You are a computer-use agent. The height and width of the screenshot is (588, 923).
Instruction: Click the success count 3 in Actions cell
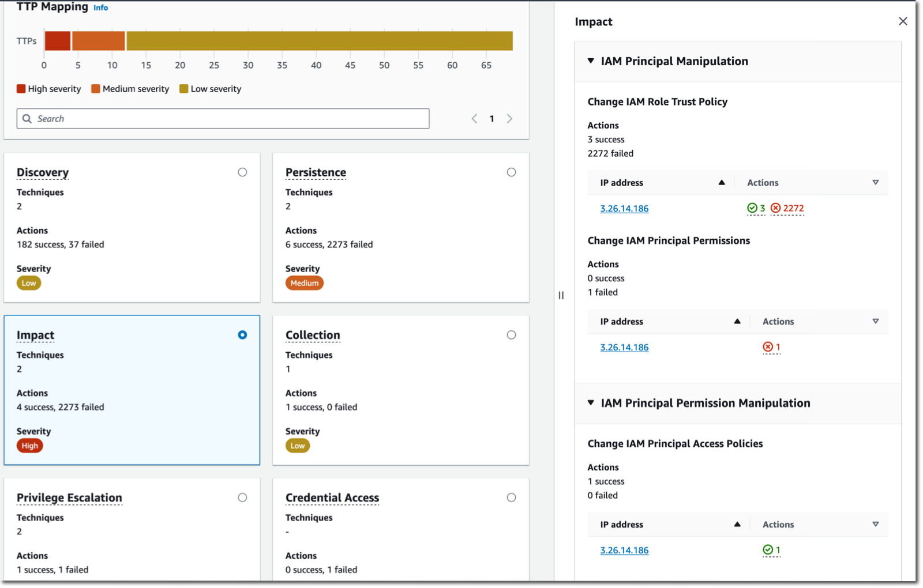pos(763,208)
